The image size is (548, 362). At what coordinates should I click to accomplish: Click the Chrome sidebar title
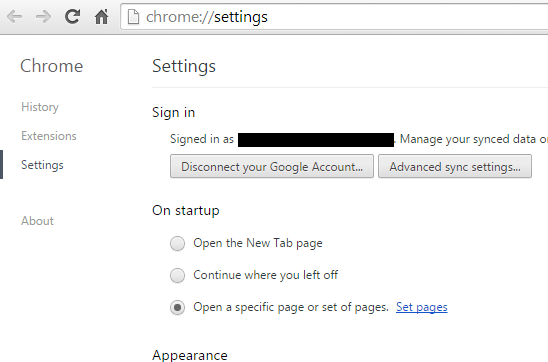click(x=52, y=66)
